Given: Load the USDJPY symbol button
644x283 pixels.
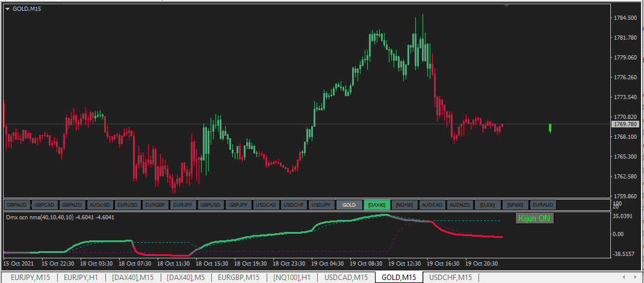Looking at the screenshot, I should (321, 204).
